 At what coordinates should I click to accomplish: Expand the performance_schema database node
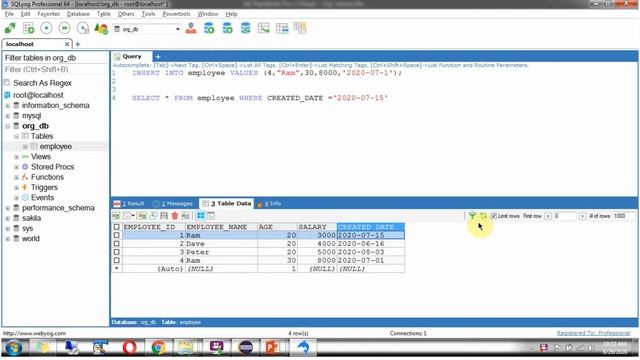point(7,208)
